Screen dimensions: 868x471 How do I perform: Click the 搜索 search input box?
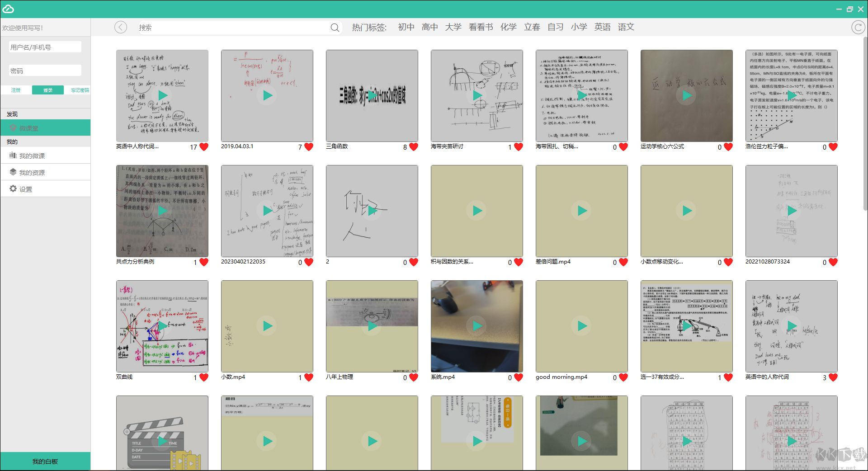pos(234,28)
